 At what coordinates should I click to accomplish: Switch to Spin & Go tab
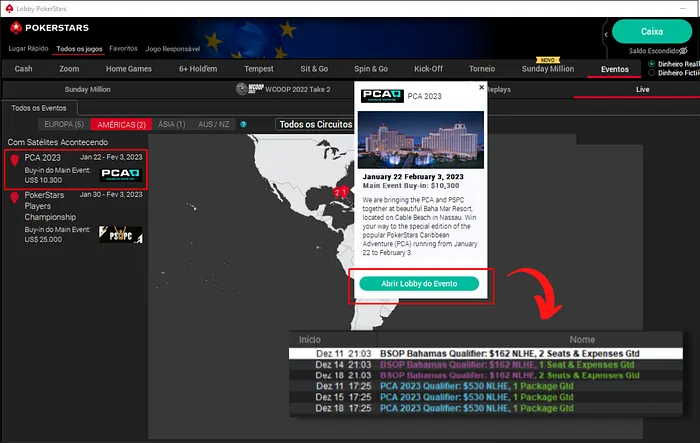371,69
